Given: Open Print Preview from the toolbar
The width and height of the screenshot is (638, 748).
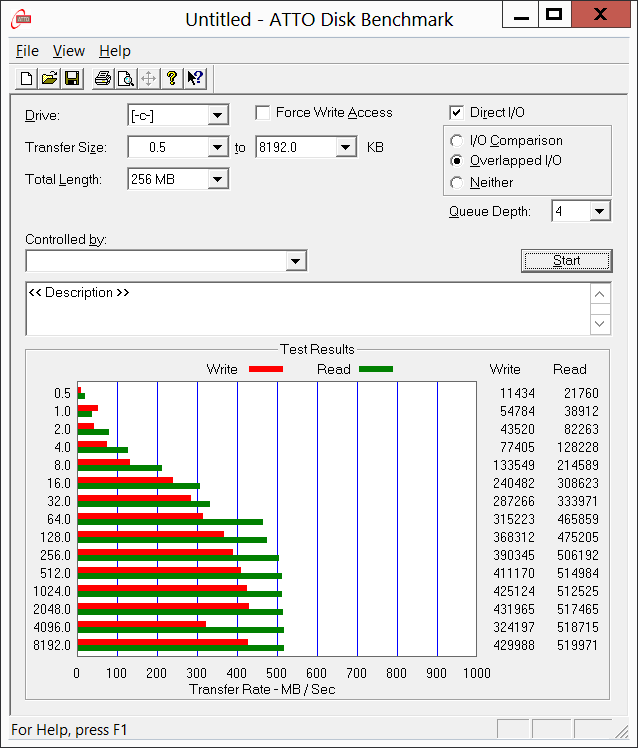Looking at the screenshot, I should pyautogui.click(x=126, y=78).
